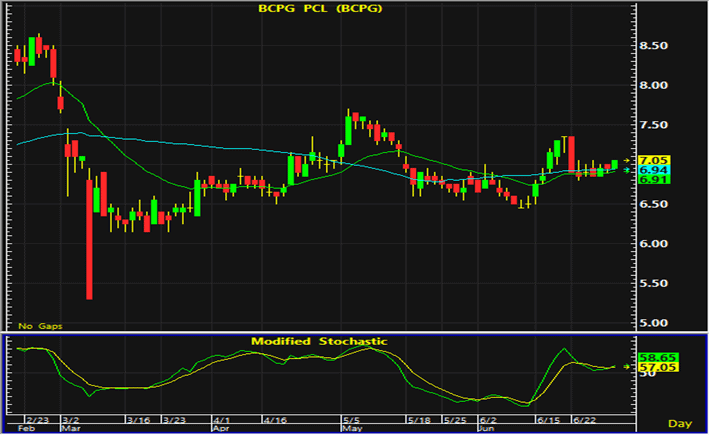Click the 8.50 price axis label

point(653,46)
